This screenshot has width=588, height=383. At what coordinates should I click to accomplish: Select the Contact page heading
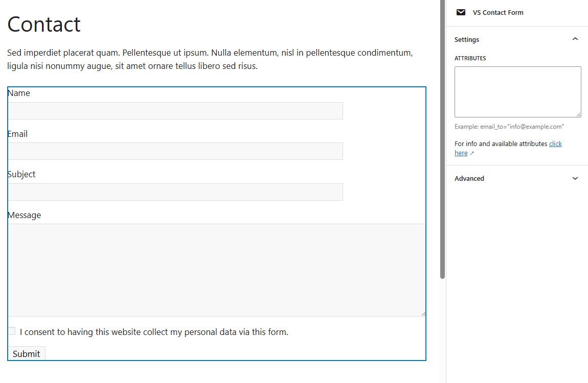[43, 23]
